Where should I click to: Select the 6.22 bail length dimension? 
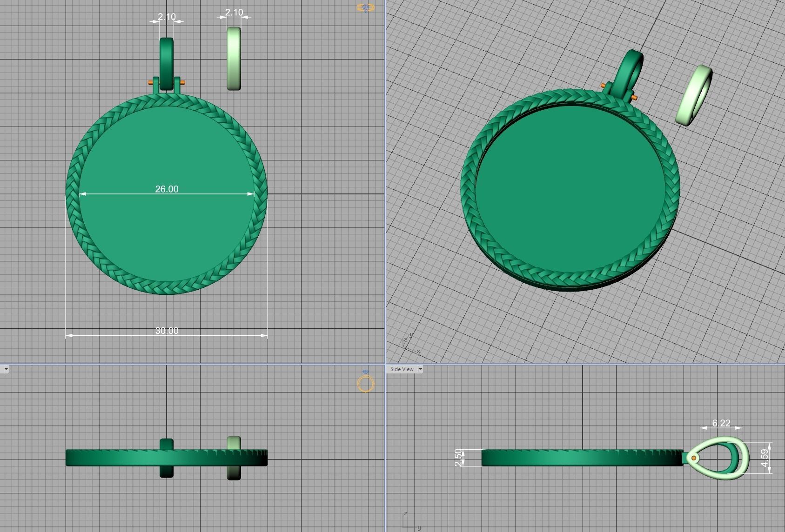pyautogui.click(x=721, y=423)
